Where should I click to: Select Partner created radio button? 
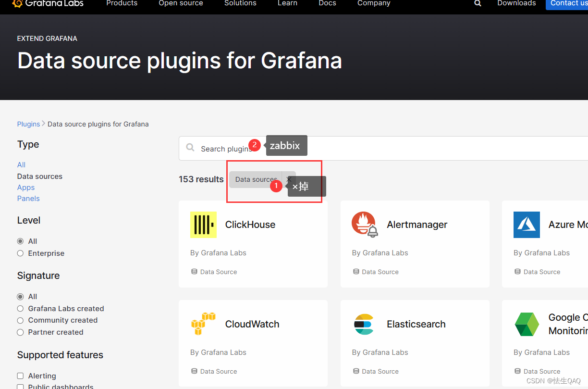coord(20,332)
